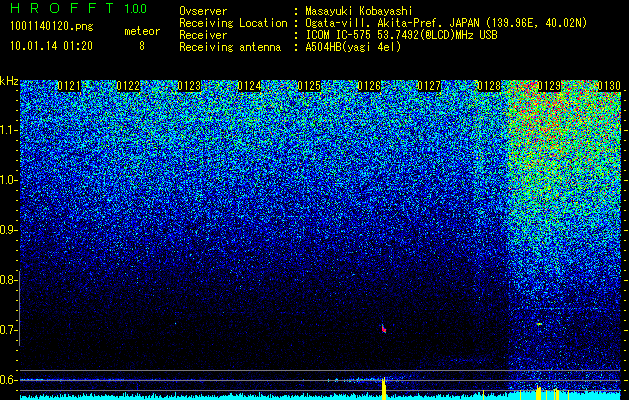Select the Ogata-vill. Akita-Pref. JAPAN location text
Image resolution: width=629 pixels, height=400 pixels.
(446, 23)
